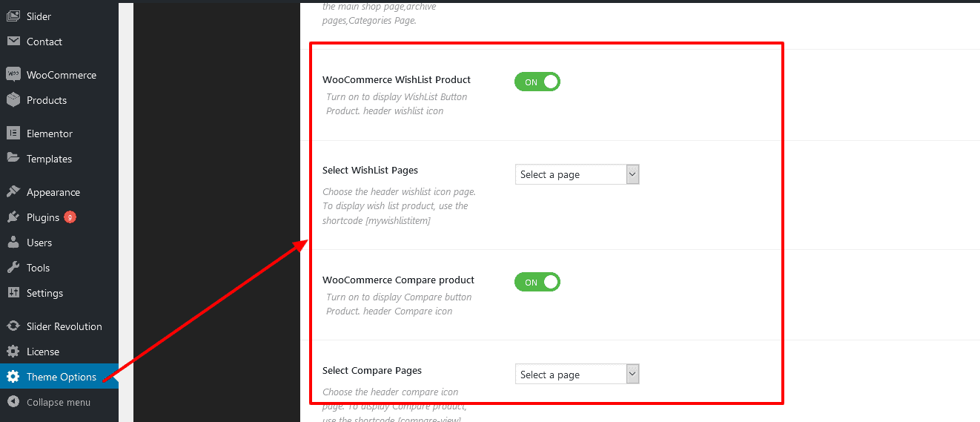This screenshot has width=980, height=422.
Task: Click the Slider Revolution refresh icon
Action: pyautogui.click(x=13, y=326)
